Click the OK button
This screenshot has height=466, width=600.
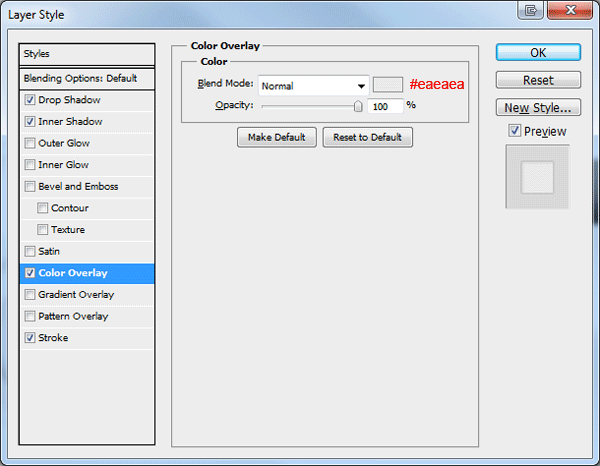[538, 52]
